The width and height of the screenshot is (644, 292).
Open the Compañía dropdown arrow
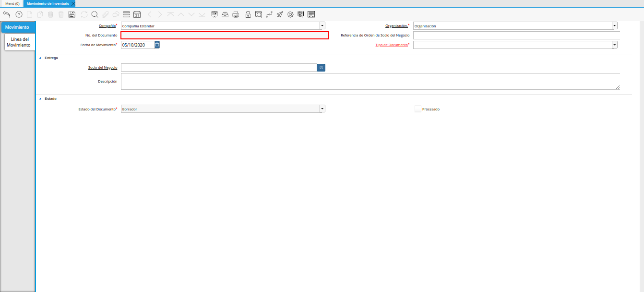[322, 26]
